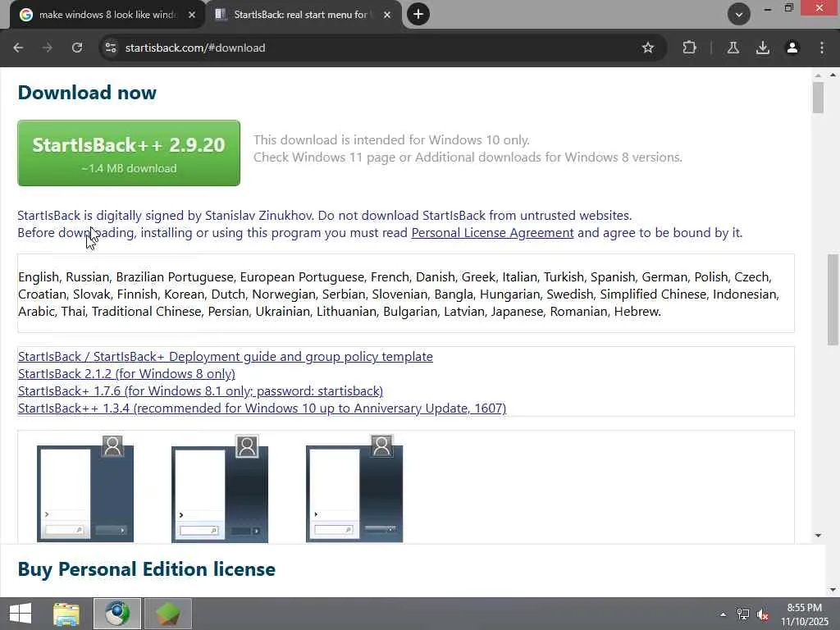This screenshot has width=840, height=630.
Task: Open the network status tray icon
Action: (x=743, y=614)
